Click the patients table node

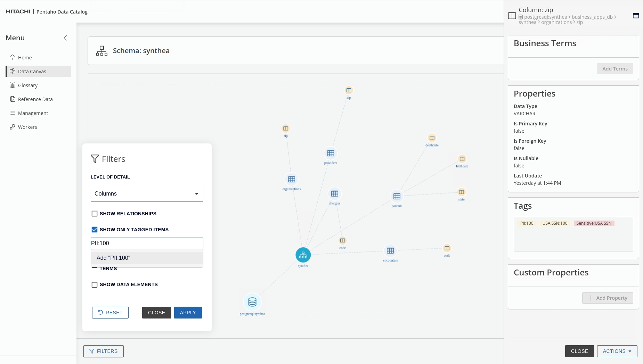point(397,197)
